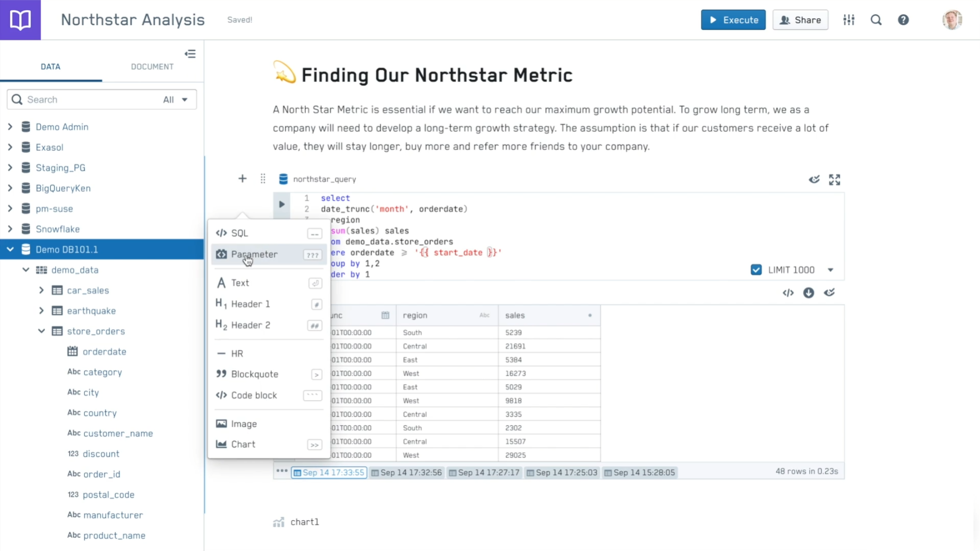This screenshot has height=551, width=980.
Task: Toggle visibility of the results table
Action: click(830, 293)
